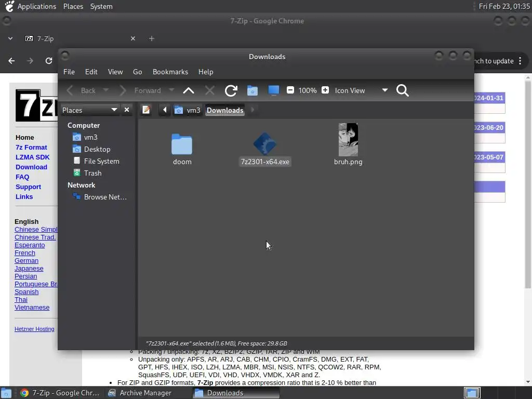Click the Back navigation button
Screen dimensions: 532x399
coord(82,90)
